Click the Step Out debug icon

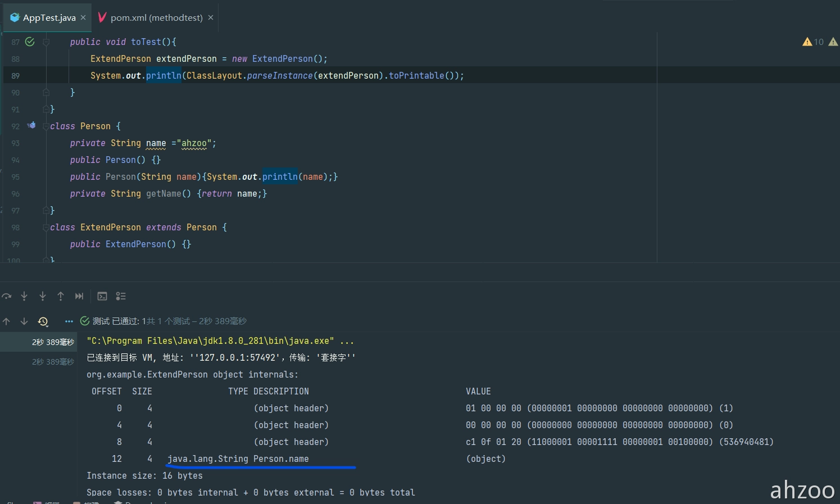pos(61,296)
